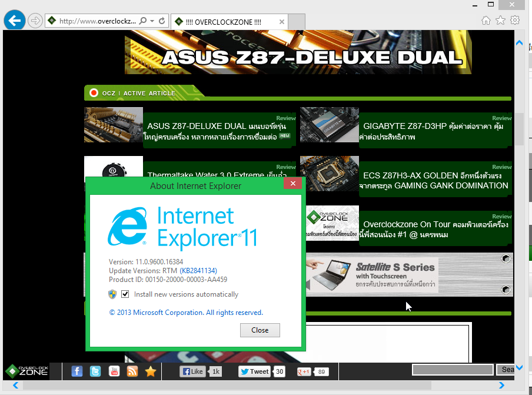The width and height of the screenshot is (532, 395).
Task: Open the Favorites star icon
Action: tap(500, 21)
